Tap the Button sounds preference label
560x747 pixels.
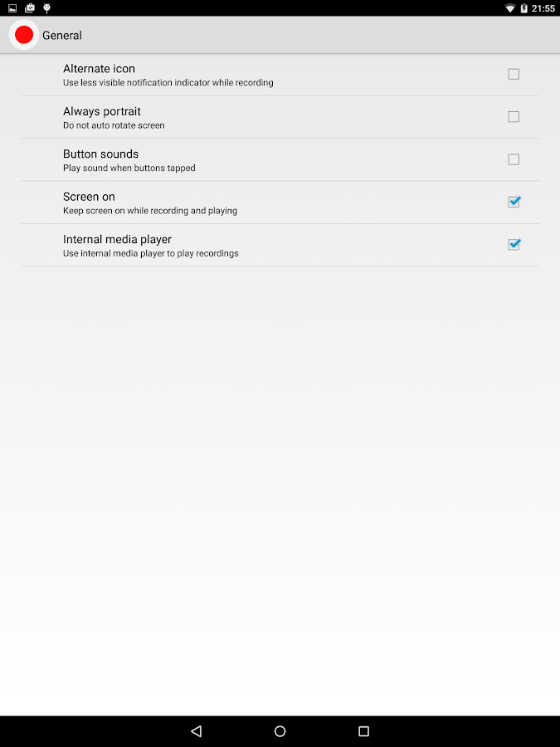coord(100,154)
